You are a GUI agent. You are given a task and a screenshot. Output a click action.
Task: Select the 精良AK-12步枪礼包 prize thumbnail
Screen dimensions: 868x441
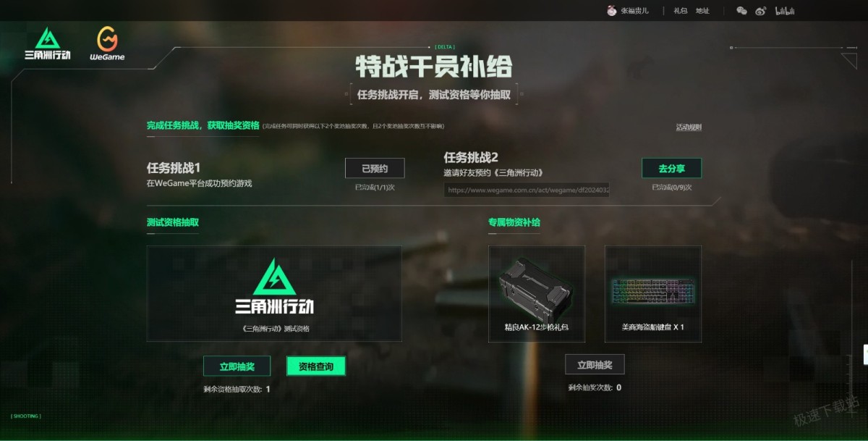[537, 293]
